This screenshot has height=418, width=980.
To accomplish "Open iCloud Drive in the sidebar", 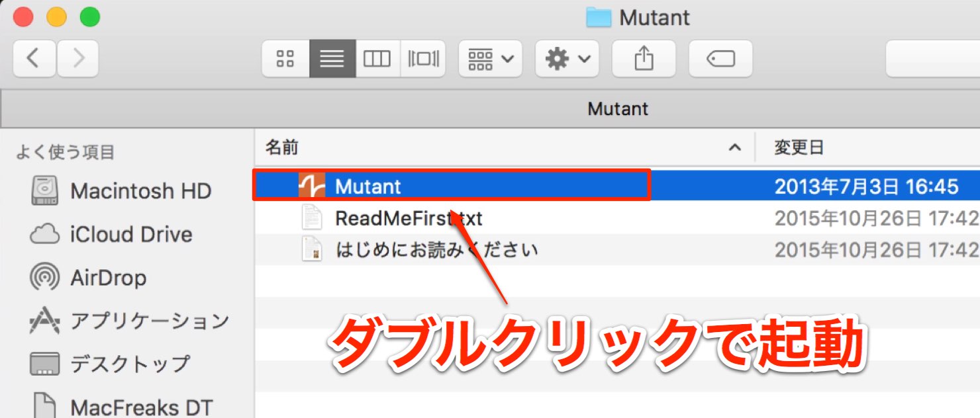I will [112, 235].
